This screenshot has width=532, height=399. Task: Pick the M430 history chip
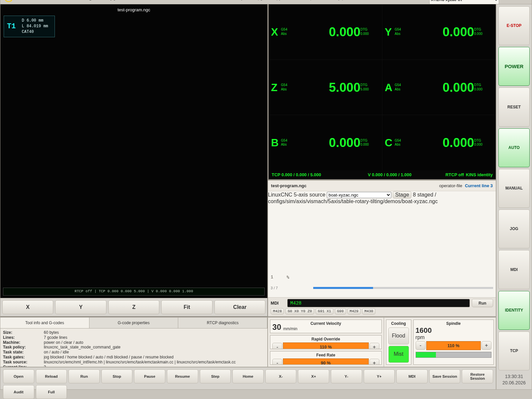click(368, 311)
